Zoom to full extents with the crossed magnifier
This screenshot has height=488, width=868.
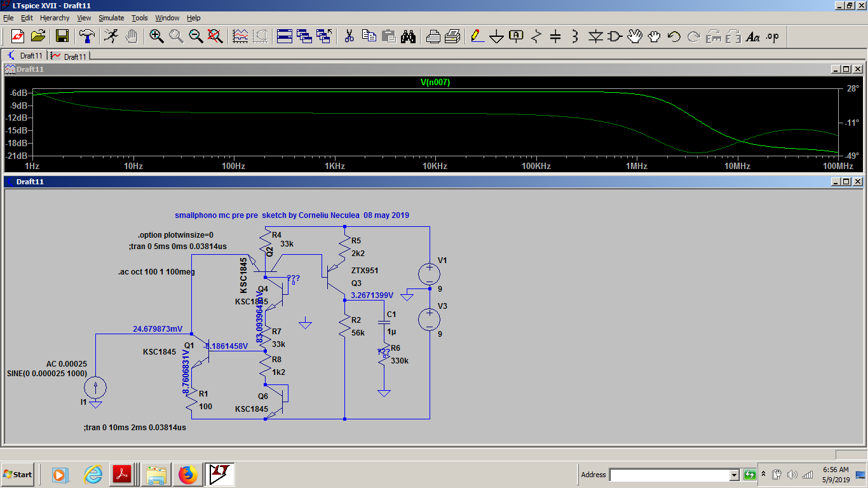[x=215, y=36]
